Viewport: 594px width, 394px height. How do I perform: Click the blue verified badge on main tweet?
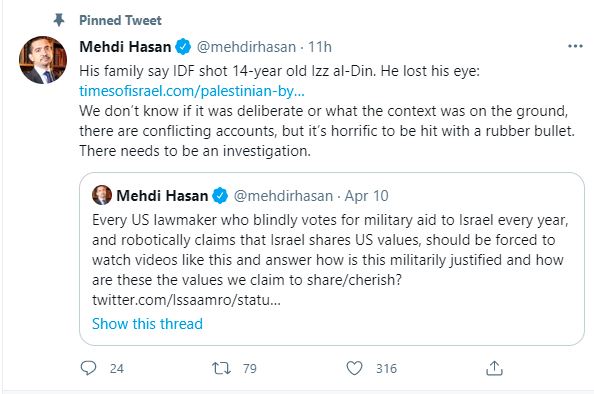[184, 47]
